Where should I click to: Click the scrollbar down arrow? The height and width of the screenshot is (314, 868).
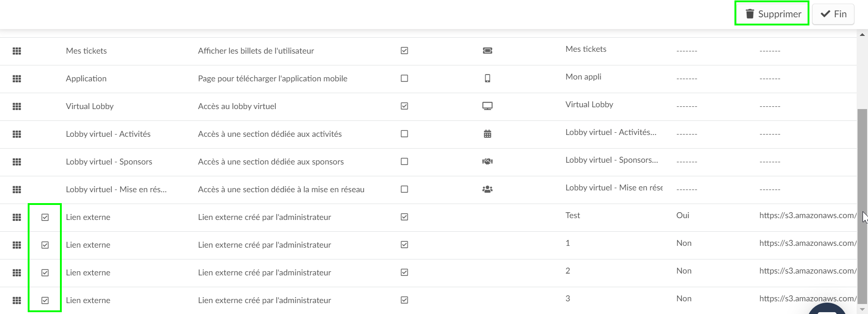[x=862, y=309]
